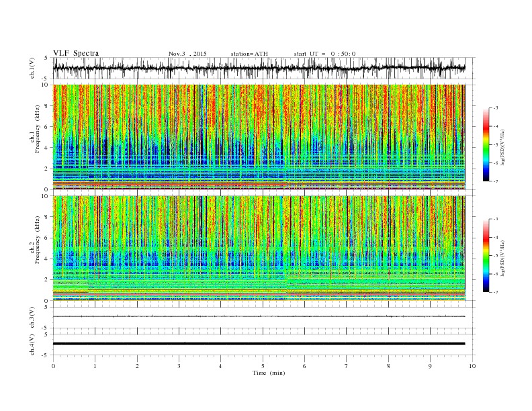The height and width of the screenshot is (411, 532).
Task: Click the '-7' label on ch.2 colorbar
Action: 496,292
